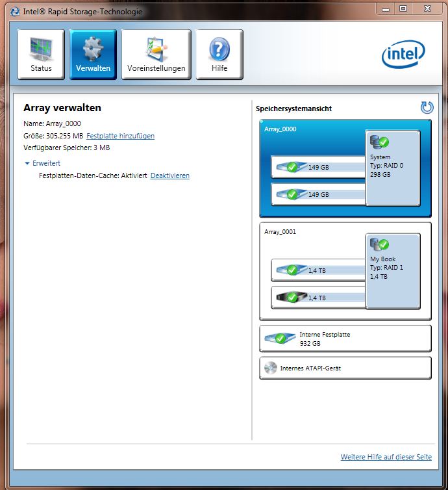Click the Festplatte hinzufügen link
Viewport: 448px width, 490px height.
click(120, 136)
